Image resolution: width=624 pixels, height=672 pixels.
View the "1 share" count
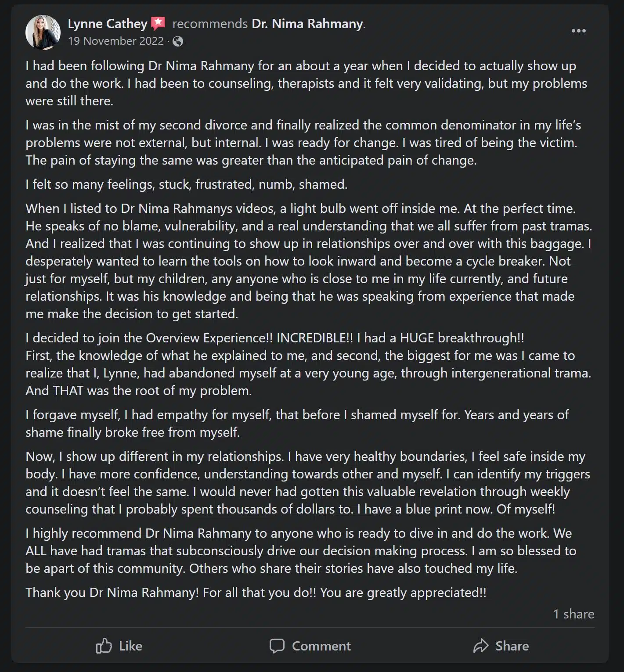click(574, 614)
